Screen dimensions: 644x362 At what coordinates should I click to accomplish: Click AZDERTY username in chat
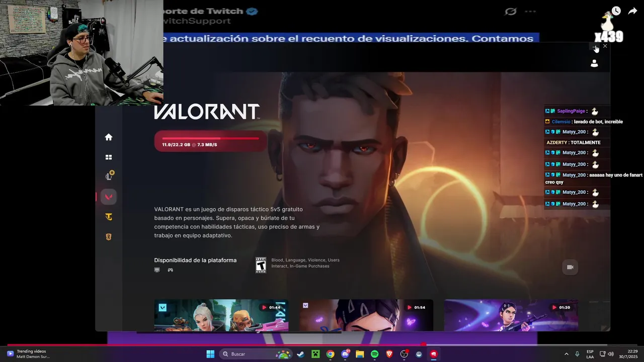tap(557, 142)
